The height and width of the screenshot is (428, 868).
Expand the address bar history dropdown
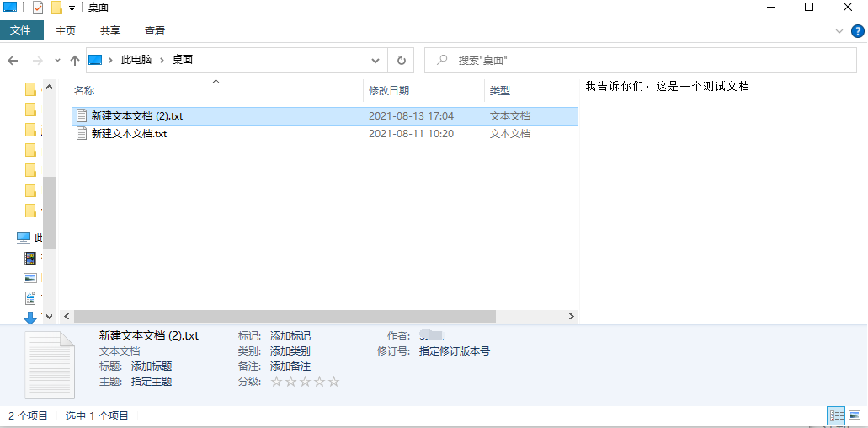click(x=375, y=61)
